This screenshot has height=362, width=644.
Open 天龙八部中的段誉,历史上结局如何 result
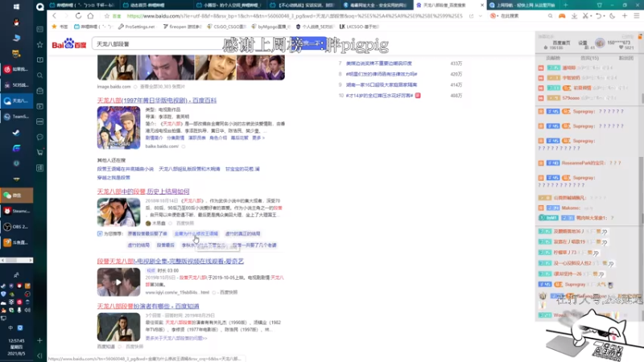pyautogui.click(x=143, y=191)
